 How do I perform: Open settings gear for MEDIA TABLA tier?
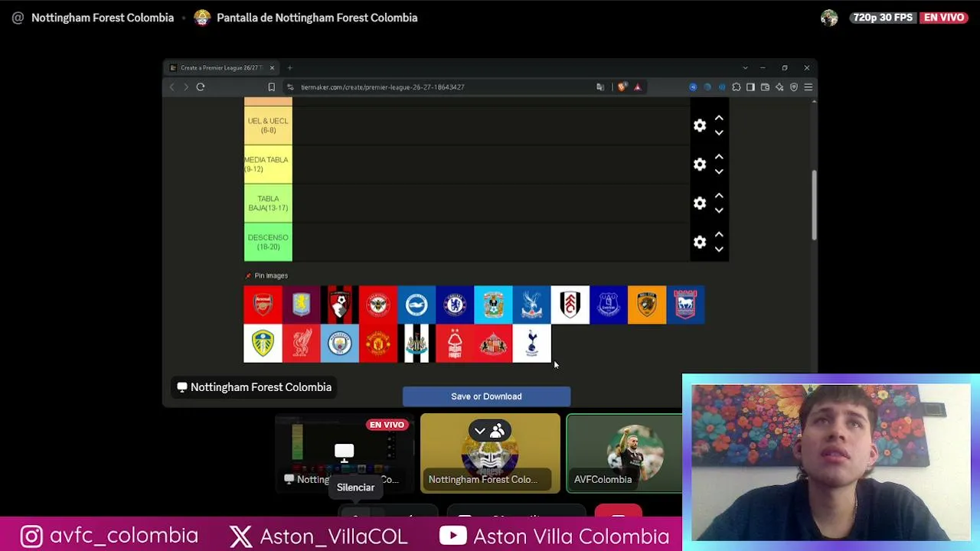[x=700, y=165]
